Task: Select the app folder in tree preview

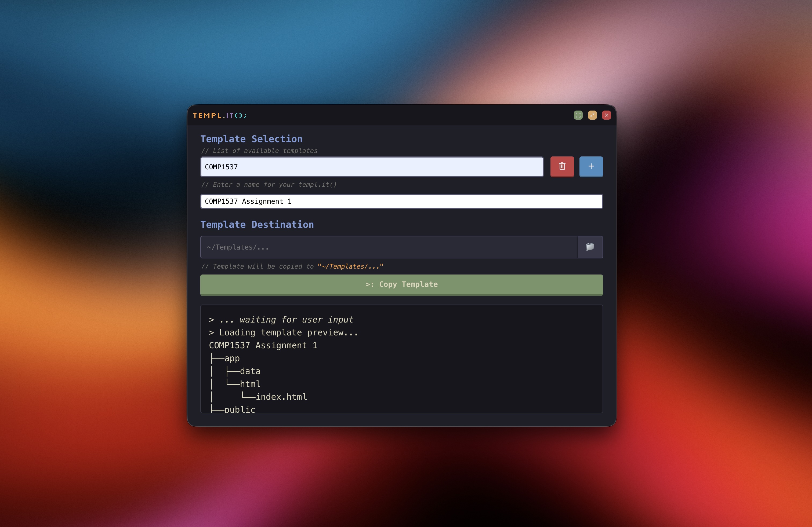Action: pos(232,358)
